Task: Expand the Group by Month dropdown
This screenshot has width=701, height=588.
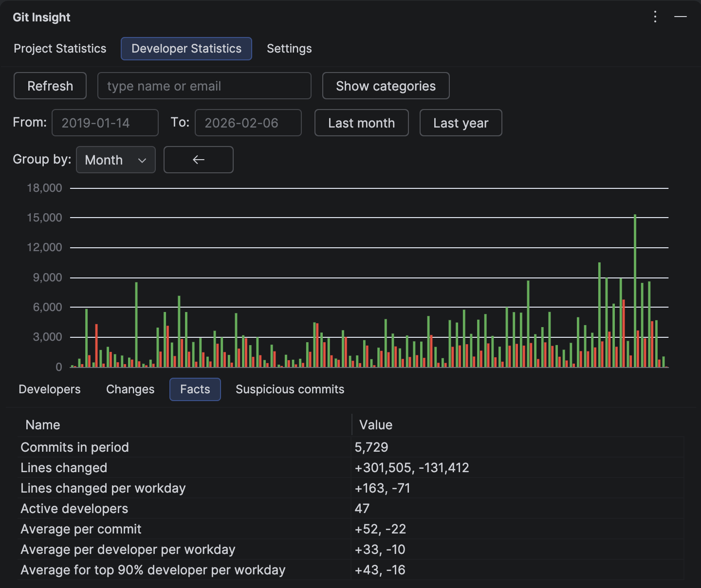Action: pos(116,160)
